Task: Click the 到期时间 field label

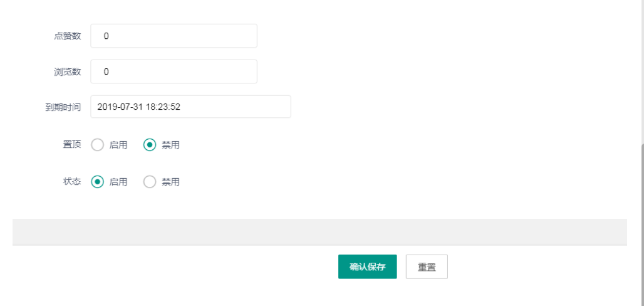Action: click(63, 107)
